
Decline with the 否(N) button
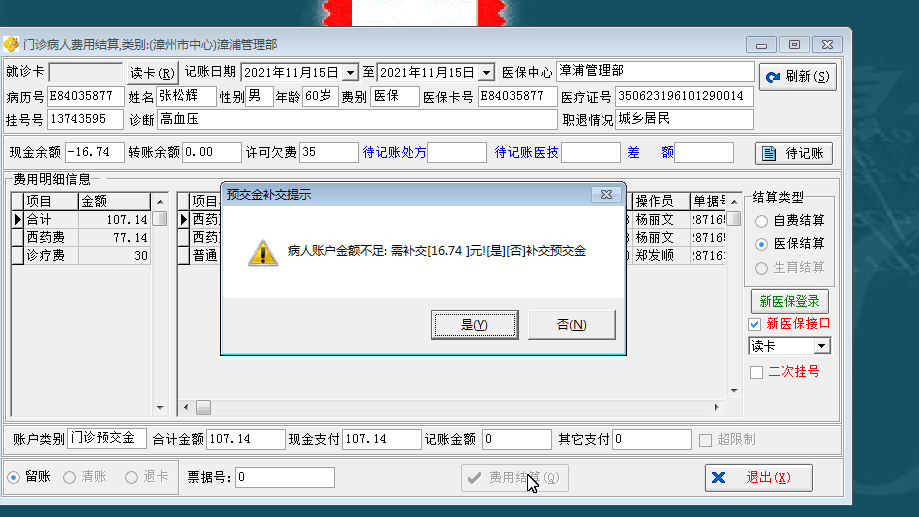pos(571,325)
